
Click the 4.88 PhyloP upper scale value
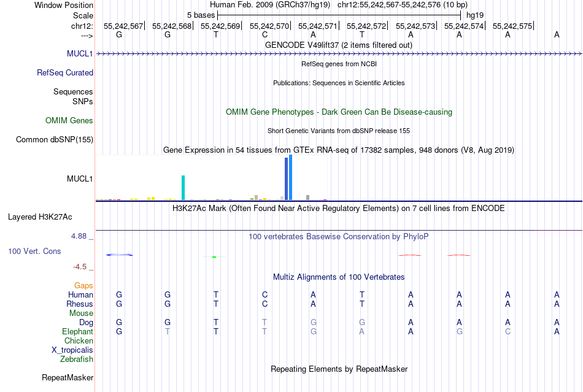pyautogui.click(x=79, y=236)
